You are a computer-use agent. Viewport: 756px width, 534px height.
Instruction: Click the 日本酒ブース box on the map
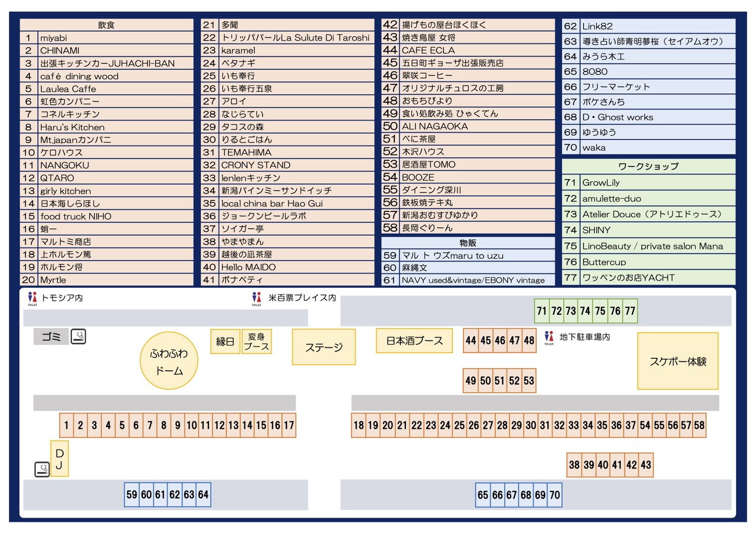click(414, 340)
